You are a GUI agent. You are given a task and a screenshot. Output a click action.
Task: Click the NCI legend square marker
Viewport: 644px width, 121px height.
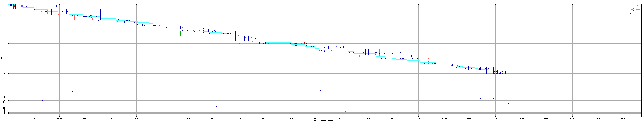(x=638, y=8)
